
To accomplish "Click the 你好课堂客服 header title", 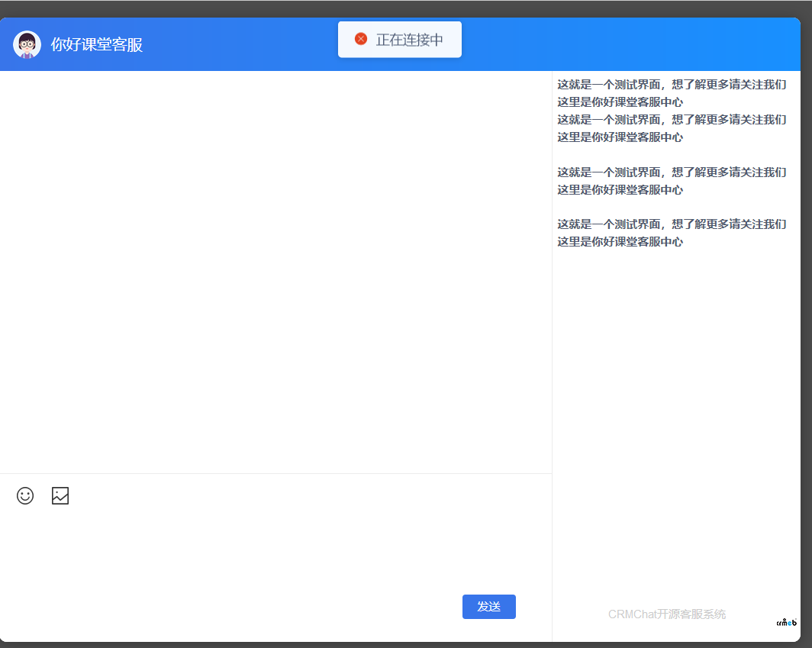I will [97, 44].
